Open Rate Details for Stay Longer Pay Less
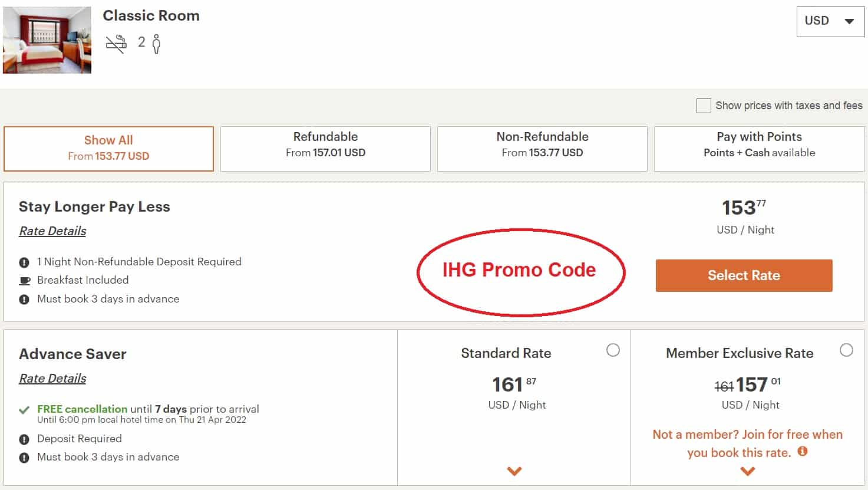This screenshot has height=490, width=868. coord(52,231)
